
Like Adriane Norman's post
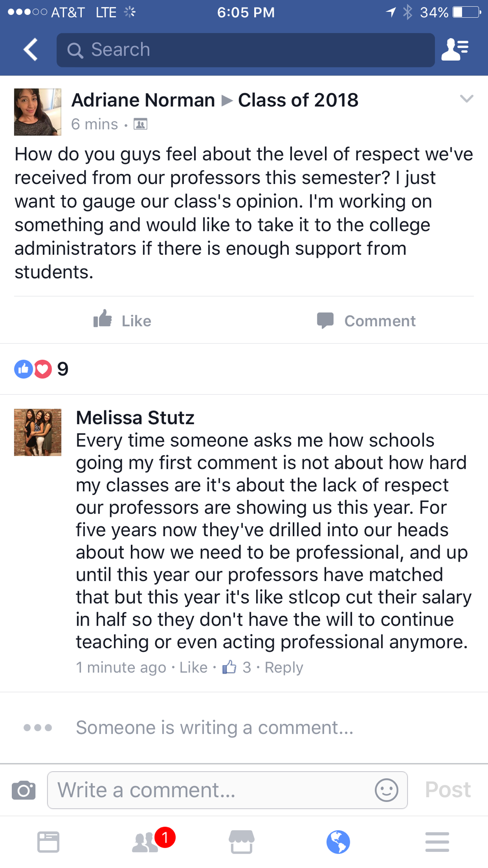coord(122,320)
